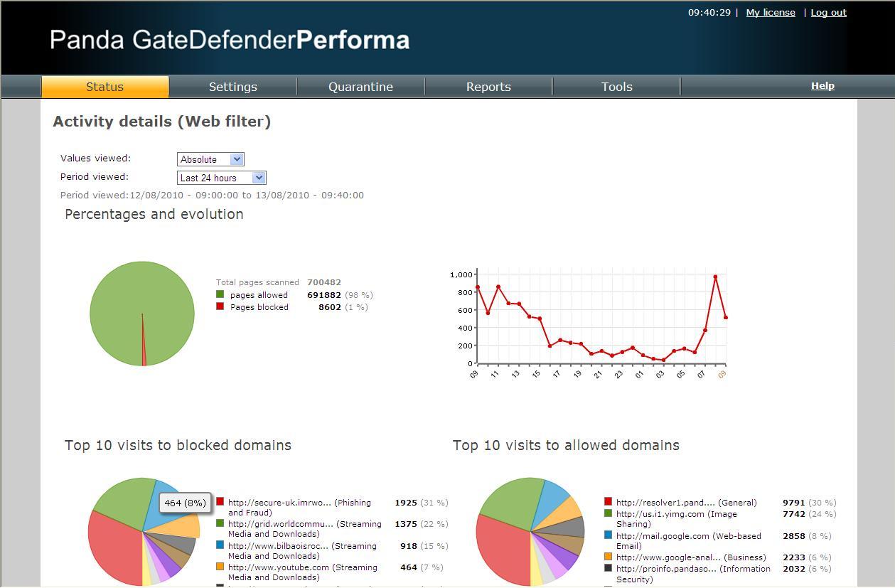Click the 464 (8%) tooltip on blocked pie

tap(185, 503)
